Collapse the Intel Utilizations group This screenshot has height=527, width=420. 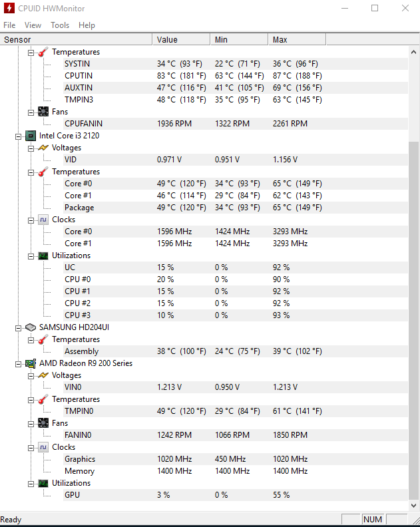point(31,256)
